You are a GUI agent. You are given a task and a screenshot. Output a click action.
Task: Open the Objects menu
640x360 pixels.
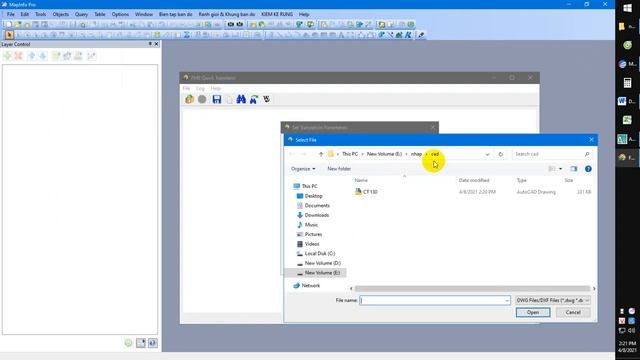click(x=60, y=14)
